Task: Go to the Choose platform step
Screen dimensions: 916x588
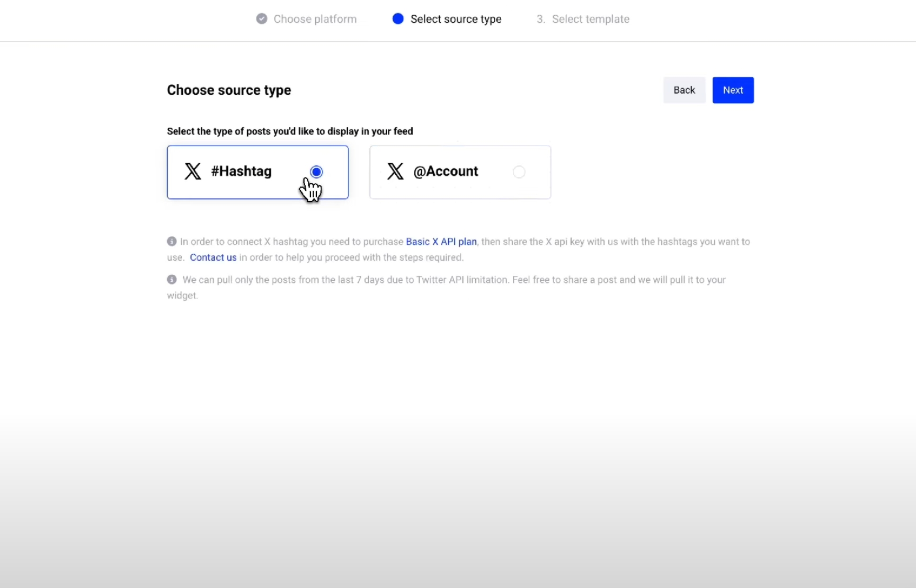Action: (315, 19)
